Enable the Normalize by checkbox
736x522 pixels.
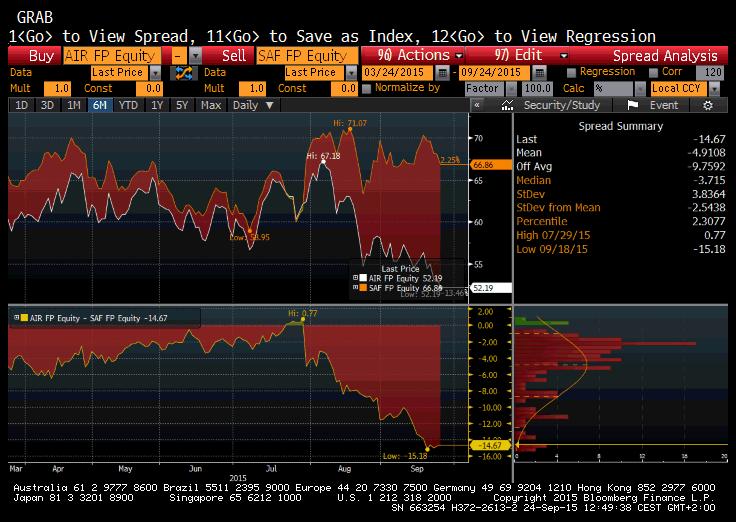point(367,88)
